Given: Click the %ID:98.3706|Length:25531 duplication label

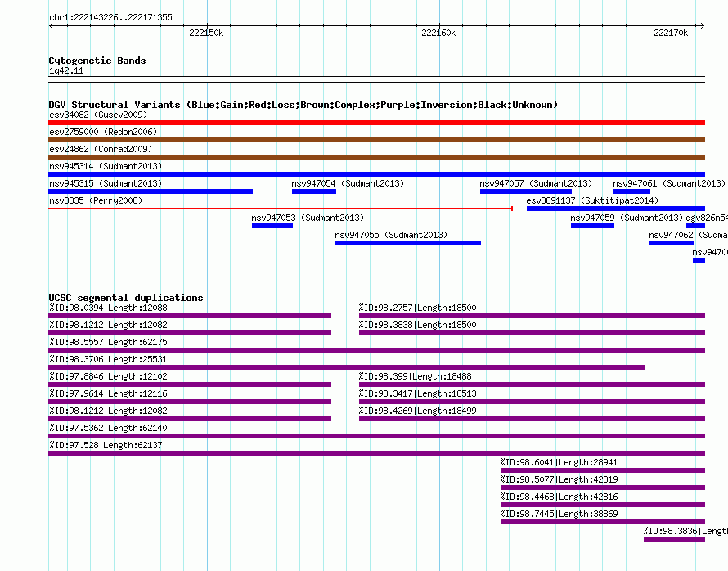Looking at the screenshot, I should point(108,359).
